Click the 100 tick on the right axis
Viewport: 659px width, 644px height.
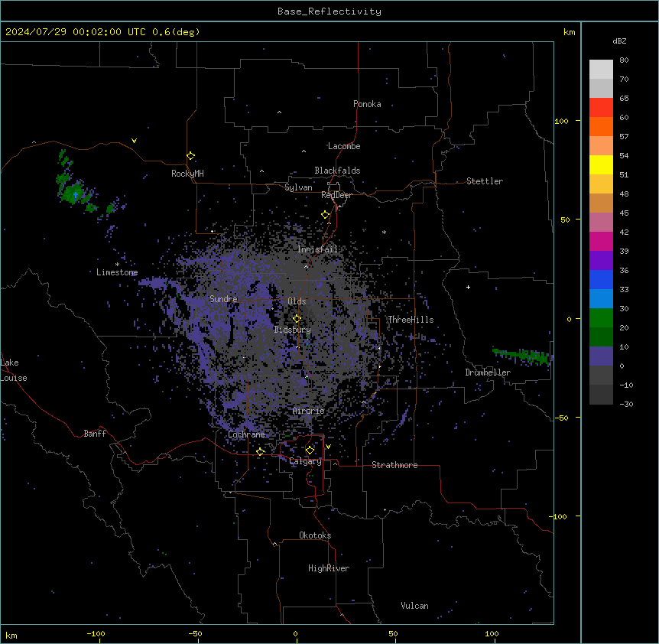coord(561,121)
